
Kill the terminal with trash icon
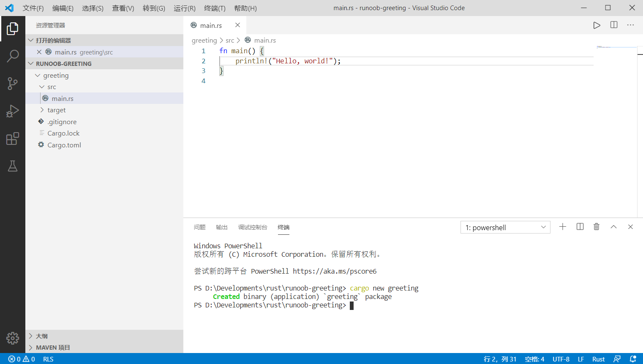[597, 227]
